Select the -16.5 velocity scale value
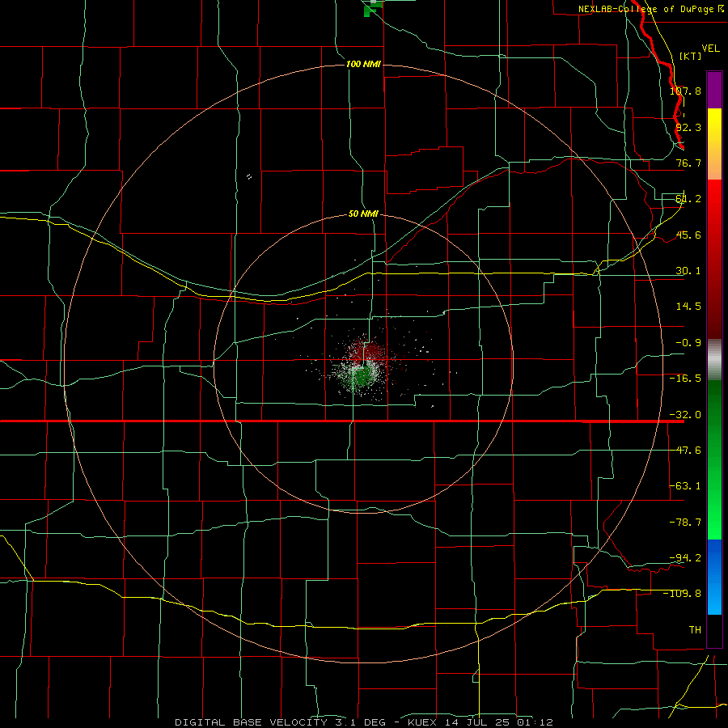728x728 pixels. (x=685, y=379)
